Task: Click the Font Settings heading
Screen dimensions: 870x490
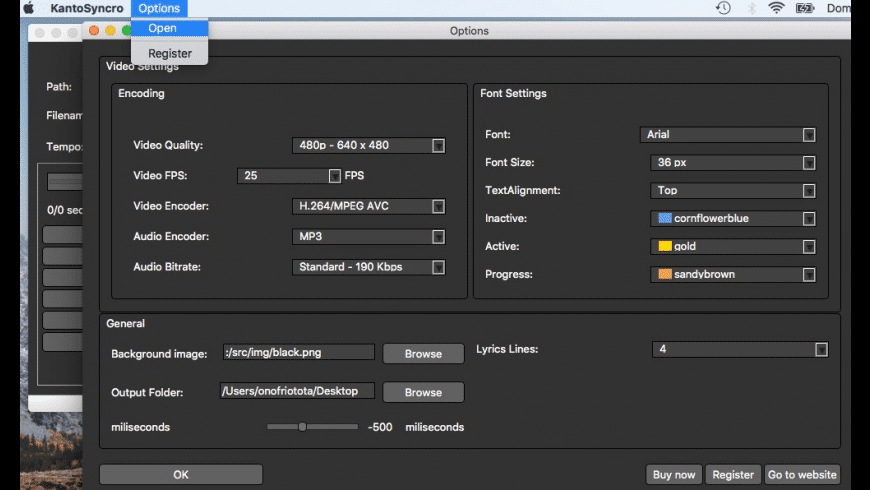Action: click(x=513, y=93)
